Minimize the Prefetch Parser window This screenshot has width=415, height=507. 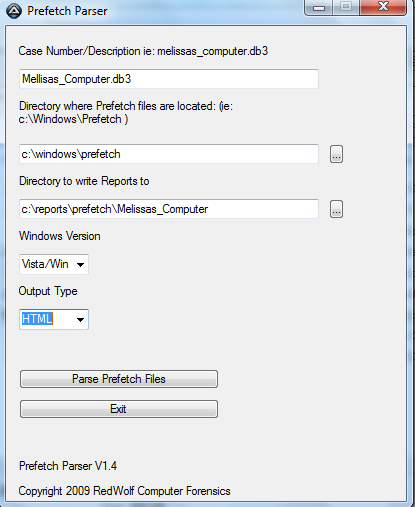tap(319, 7)
